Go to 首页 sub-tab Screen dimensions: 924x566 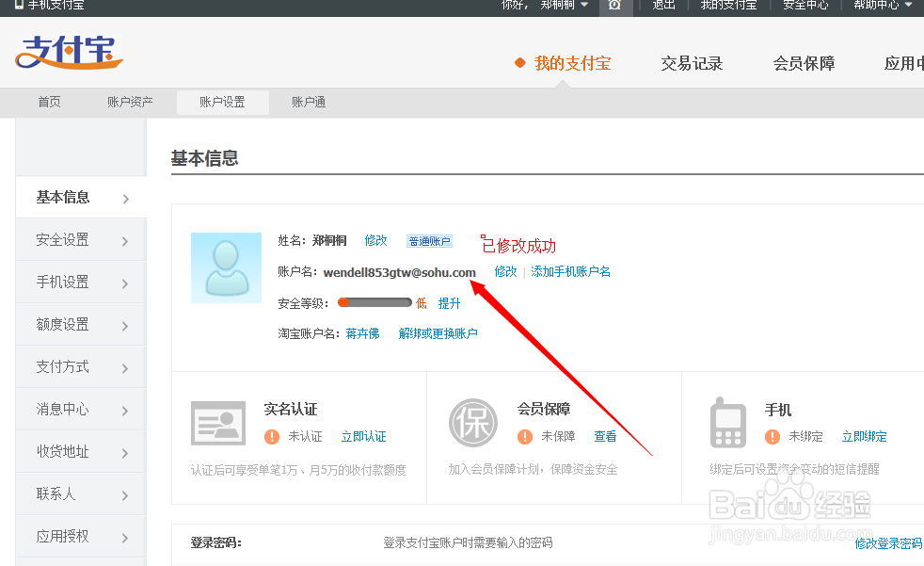click(50, 102)
